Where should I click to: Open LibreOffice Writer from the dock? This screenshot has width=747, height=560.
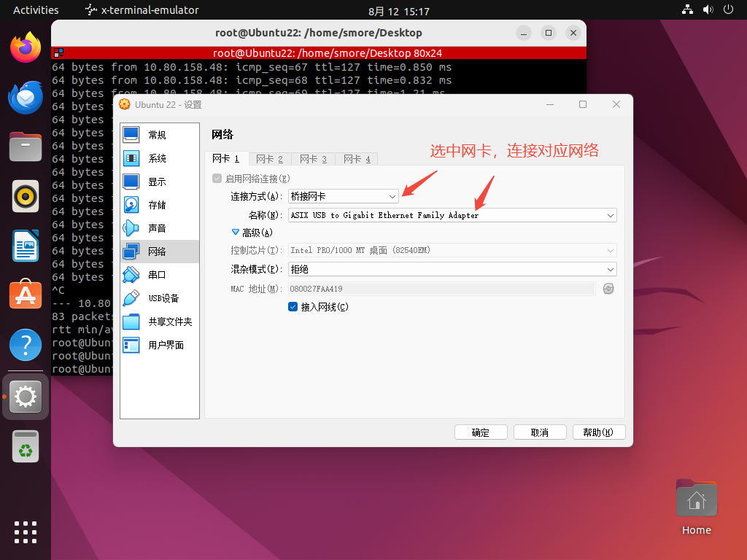(26, 246)
